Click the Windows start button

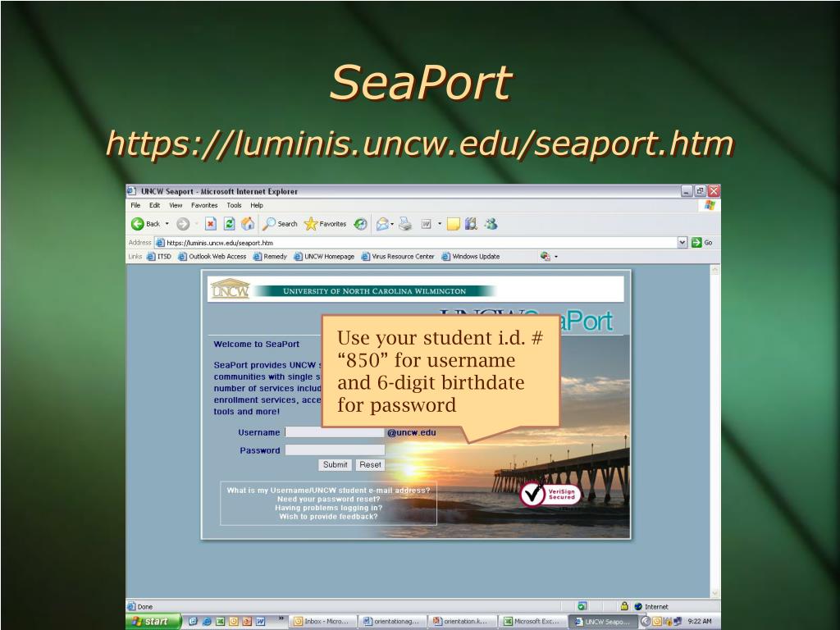click(153, 622)
